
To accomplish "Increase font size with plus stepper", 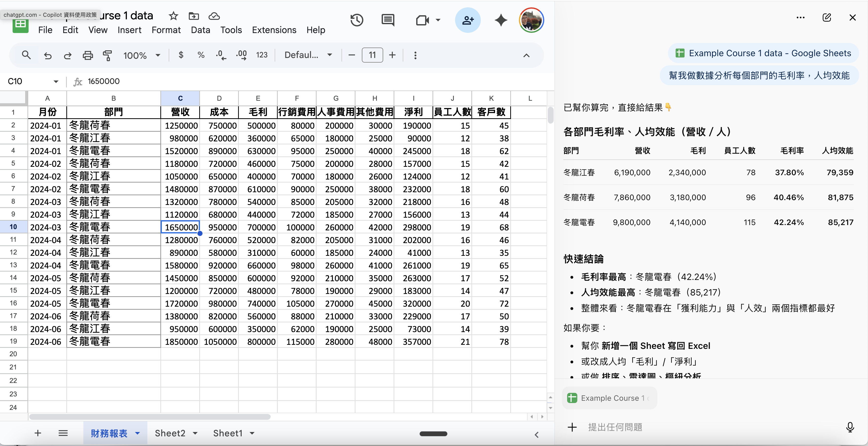I will tap(392, 55).
